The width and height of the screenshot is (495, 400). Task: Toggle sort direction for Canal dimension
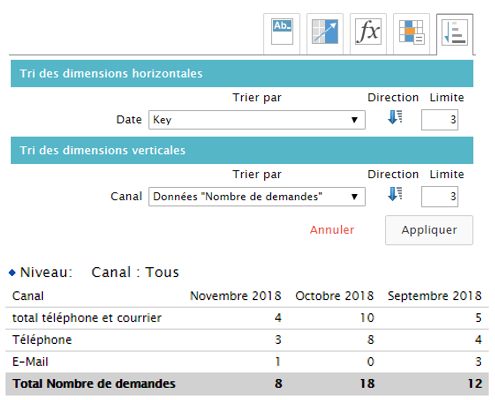coord(395,194)
